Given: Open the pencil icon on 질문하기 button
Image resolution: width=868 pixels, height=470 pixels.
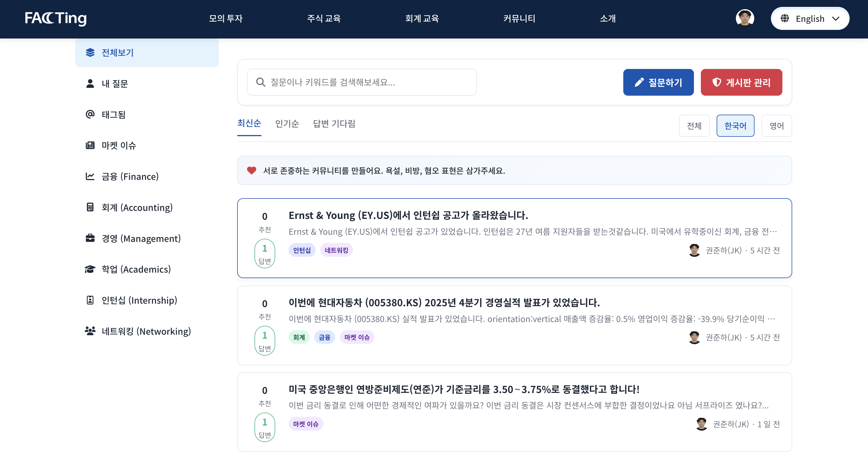Looking at the screenshot, I should pyautogui.click(x=640, y=82).
